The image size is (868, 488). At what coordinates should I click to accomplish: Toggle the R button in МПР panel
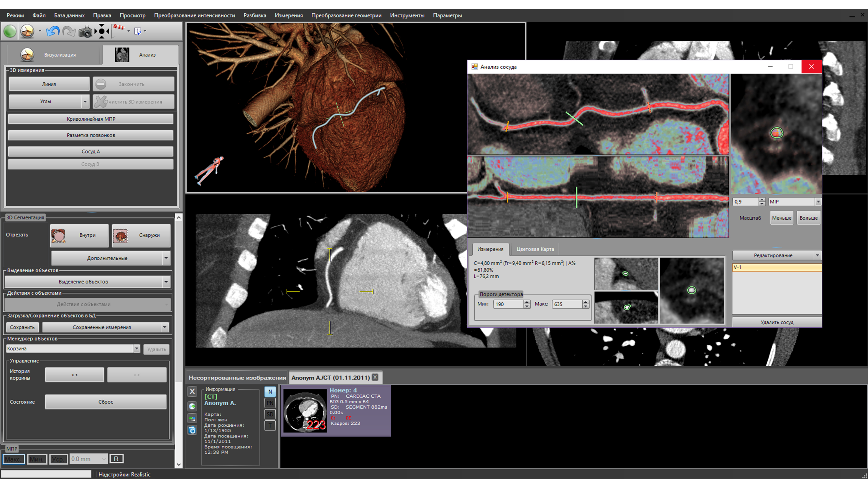tap(116, 459)
